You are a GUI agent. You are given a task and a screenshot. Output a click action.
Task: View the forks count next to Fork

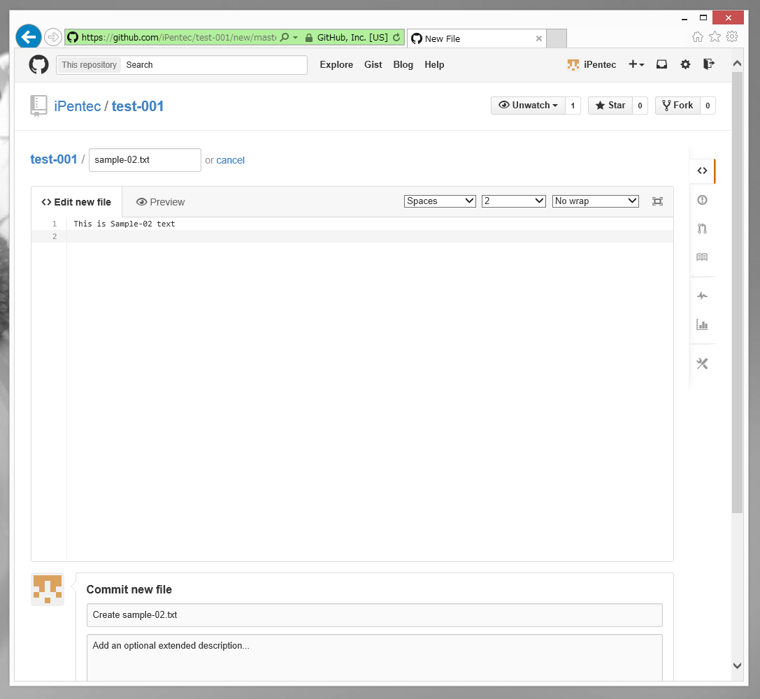tap(708, 105)
